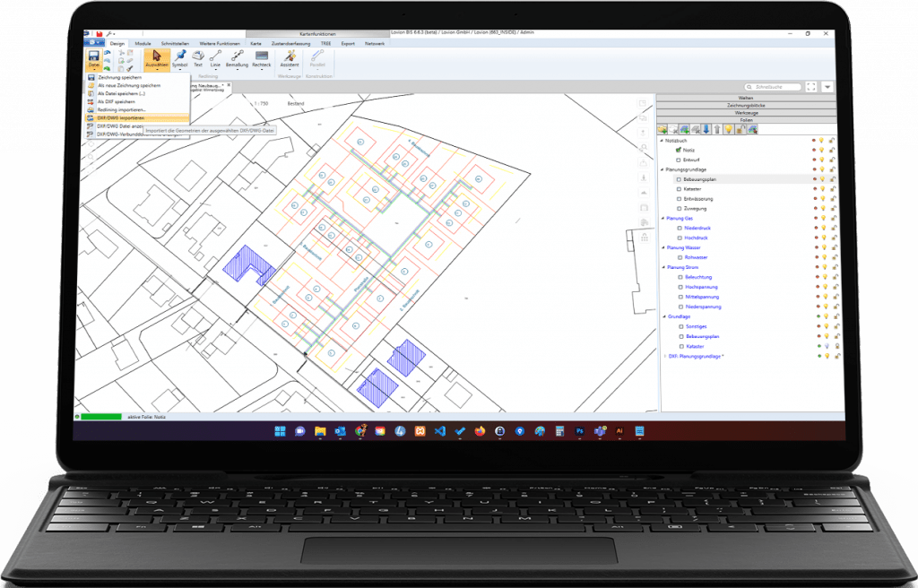This screenshot has width=918, height=588.
Task: Collapse the Planung Gas tree group
Action: (663, 218)
